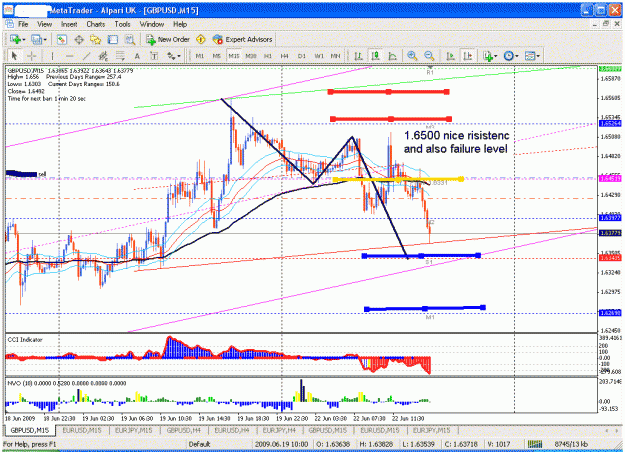This screenshot has width=625, height=452.
Task: Open the Arrows symbol dropdown
Action: click(174, 56)
